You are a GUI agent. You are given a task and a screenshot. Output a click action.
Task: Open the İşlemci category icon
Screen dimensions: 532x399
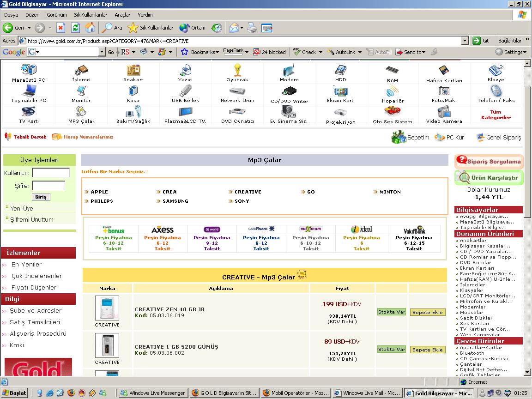[x=81, y=70]
